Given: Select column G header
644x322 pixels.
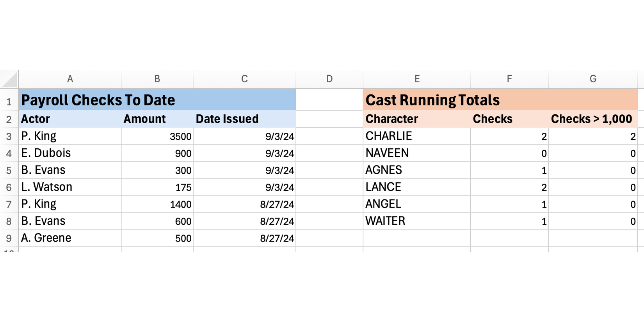Looking at the screenshot, I should click(x=593, y=79).
